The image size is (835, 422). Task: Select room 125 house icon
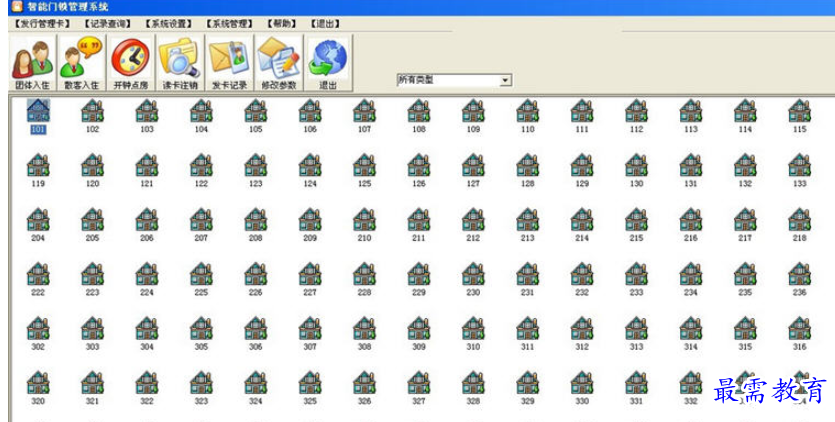point(365,165)
